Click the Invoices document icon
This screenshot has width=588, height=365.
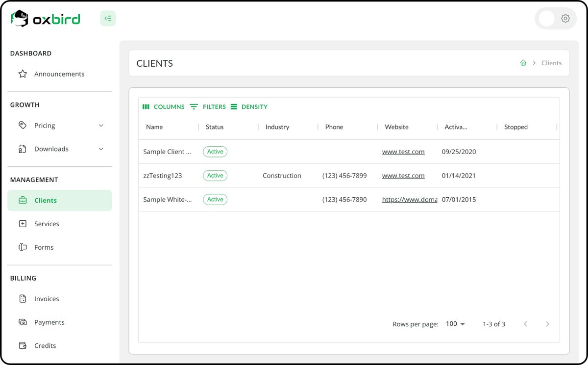point(23,299)
